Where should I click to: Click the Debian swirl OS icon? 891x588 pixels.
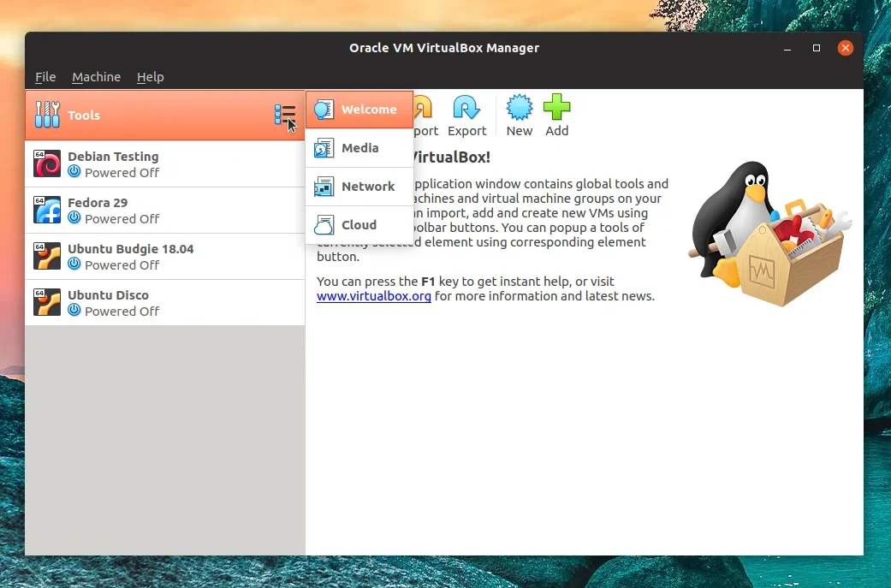[x=47, y=164]
